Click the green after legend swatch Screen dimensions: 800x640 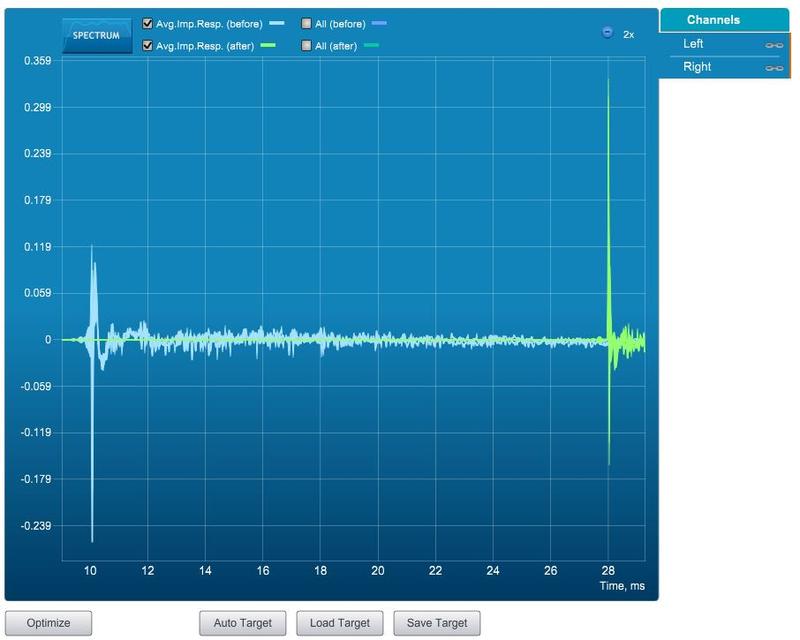point(268,45)
